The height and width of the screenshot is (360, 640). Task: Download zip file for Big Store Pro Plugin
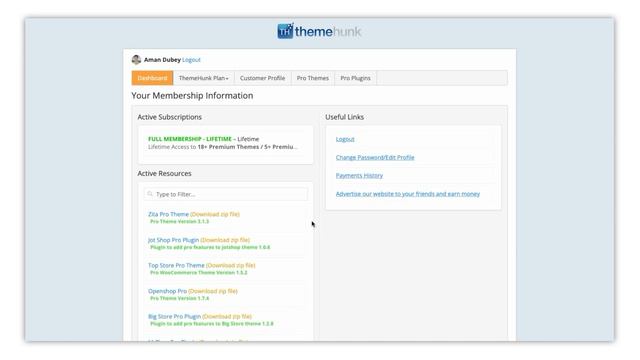point(227,316)
